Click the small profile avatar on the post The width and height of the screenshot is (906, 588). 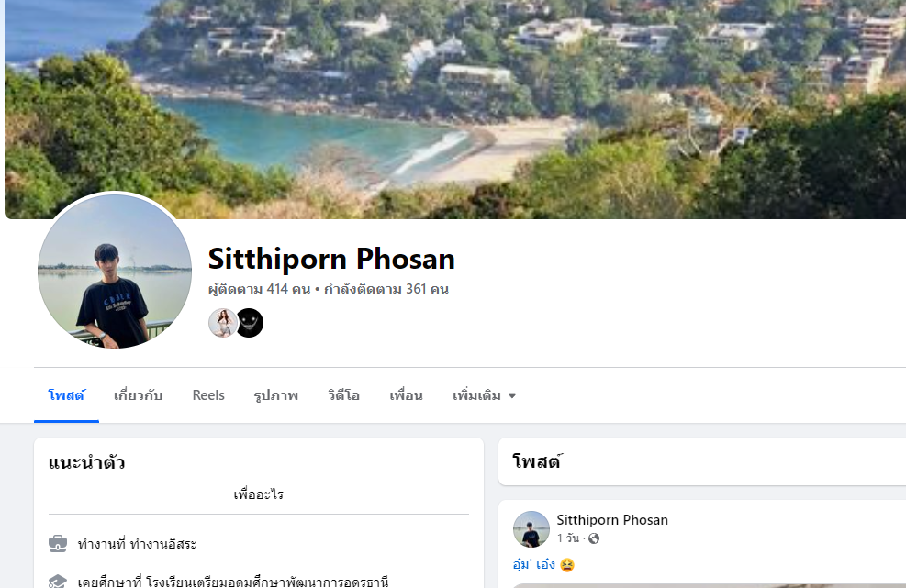531,529
